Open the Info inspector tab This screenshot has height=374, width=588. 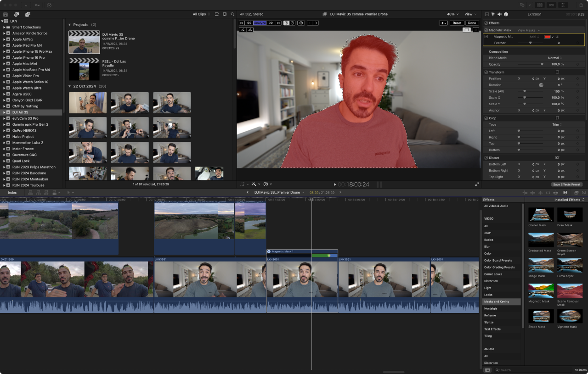tap(506, 14)
